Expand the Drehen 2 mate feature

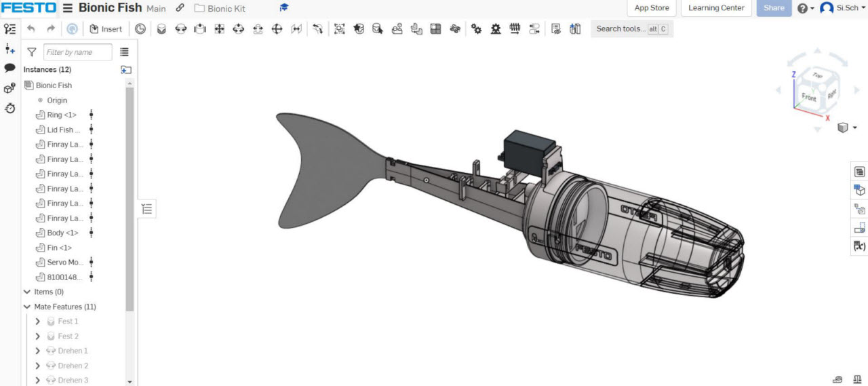pos(37,366)
